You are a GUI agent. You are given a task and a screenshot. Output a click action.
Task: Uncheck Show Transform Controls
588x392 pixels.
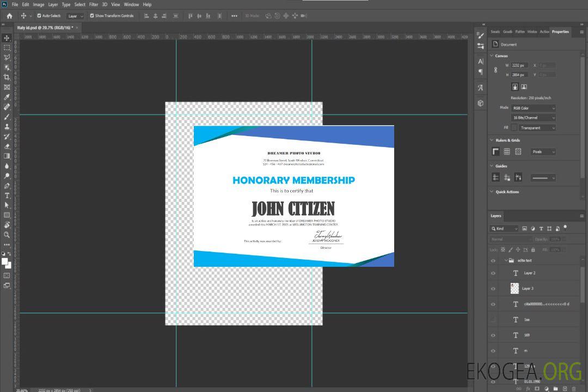click(x=92, y=16)
